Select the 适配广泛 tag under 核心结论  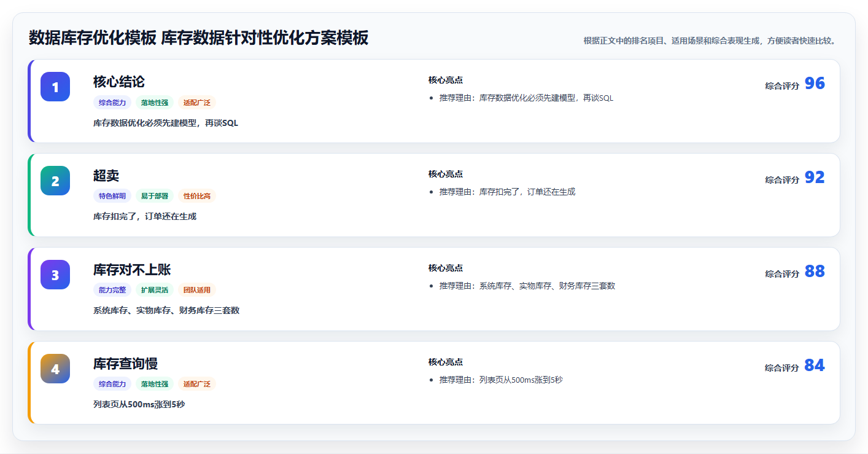[197, 103]
